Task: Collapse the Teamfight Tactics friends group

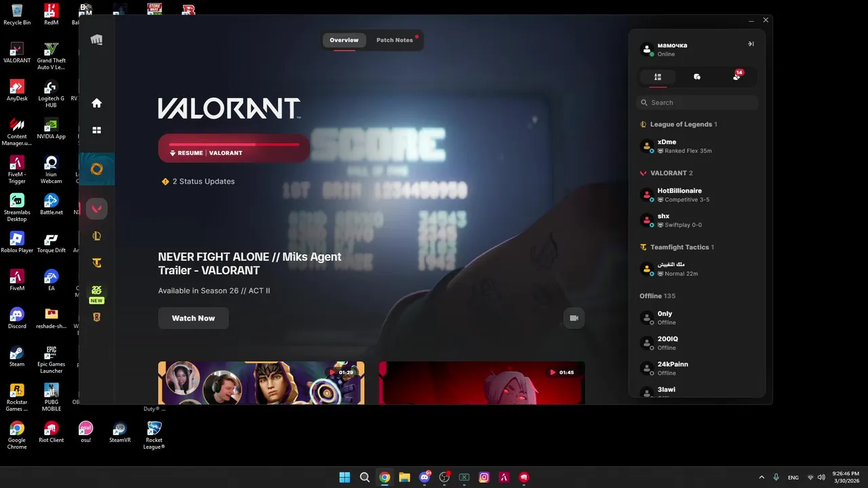Action: click(x=677, y=247)
